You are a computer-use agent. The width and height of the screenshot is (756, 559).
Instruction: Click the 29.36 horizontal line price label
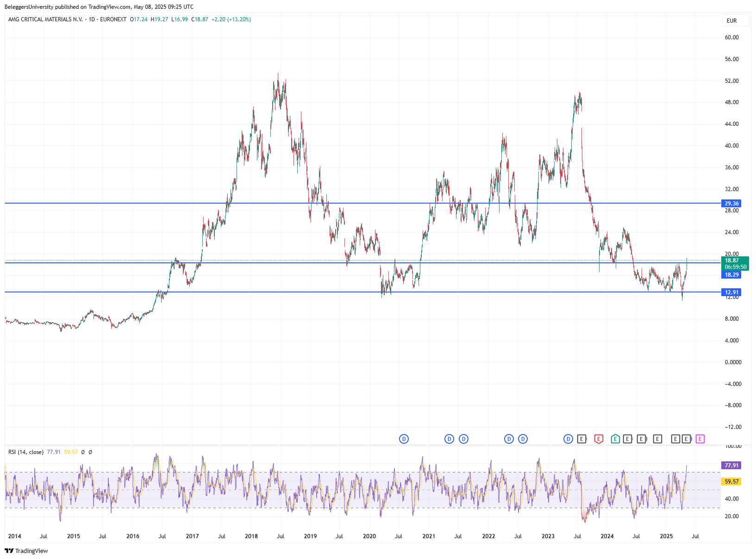pyautogui.click(x=731, y=203)
